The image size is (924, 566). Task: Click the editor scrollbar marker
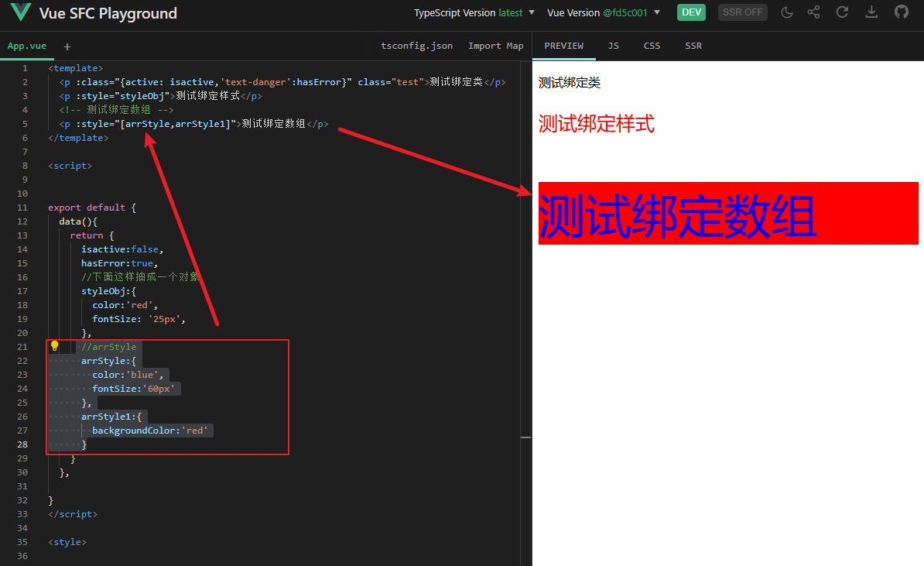525,437
